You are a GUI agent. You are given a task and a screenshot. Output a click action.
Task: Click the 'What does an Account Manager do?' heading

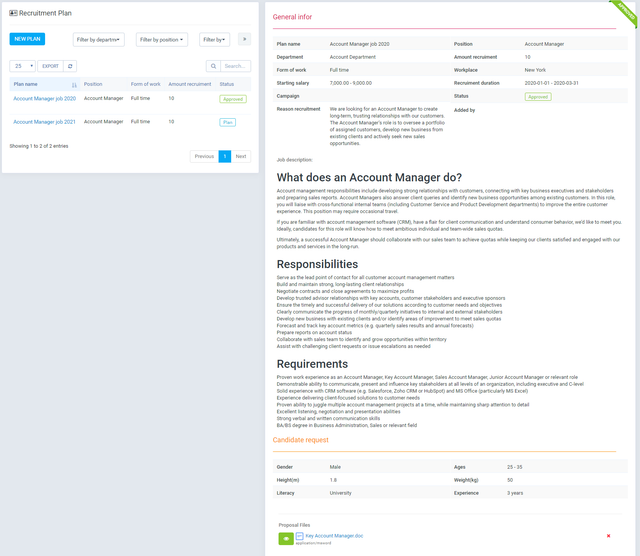[369, 178]
